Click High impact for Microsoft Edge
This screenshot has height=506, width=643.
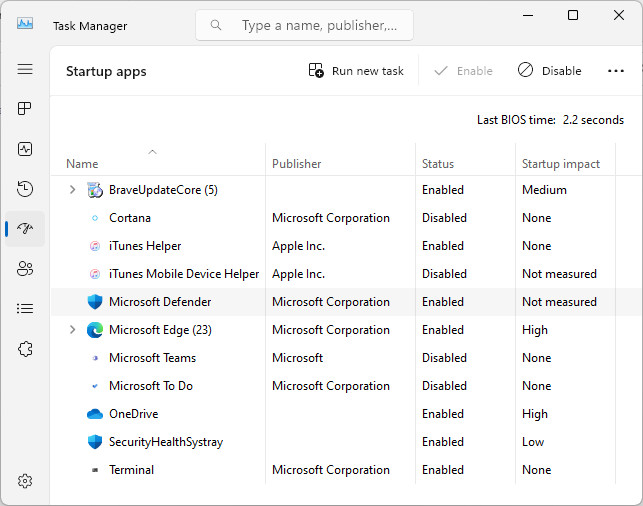tap(535, 330)
